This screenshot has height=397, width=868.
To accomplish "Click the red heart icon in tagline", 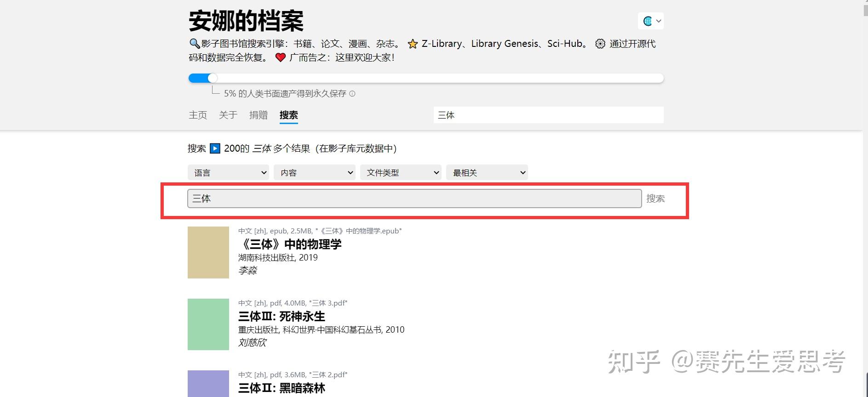I will point(281,58).
